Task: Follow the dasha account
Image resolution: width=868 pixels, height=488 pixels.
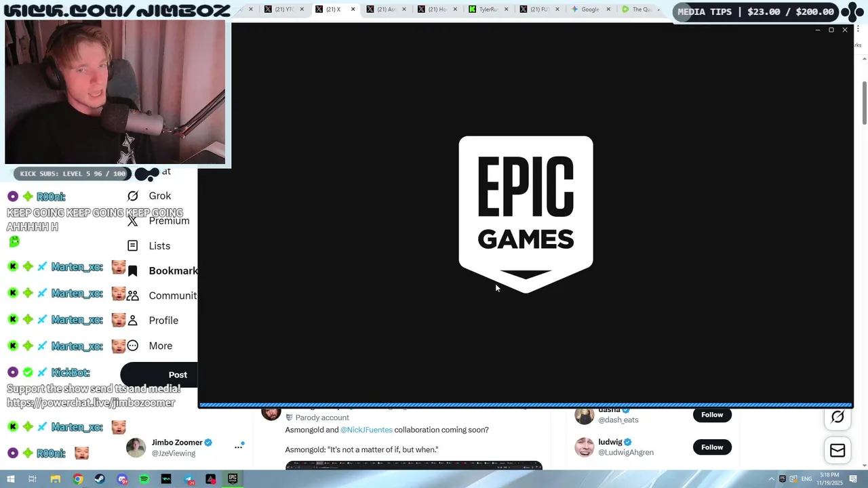Action: [712, 415]
